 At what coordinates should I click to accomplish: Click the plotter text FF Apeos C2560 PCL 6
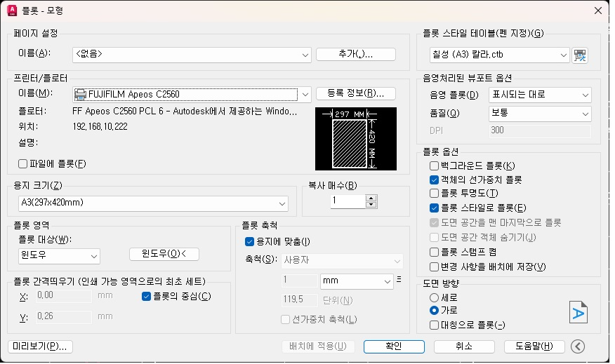[185, 112]
